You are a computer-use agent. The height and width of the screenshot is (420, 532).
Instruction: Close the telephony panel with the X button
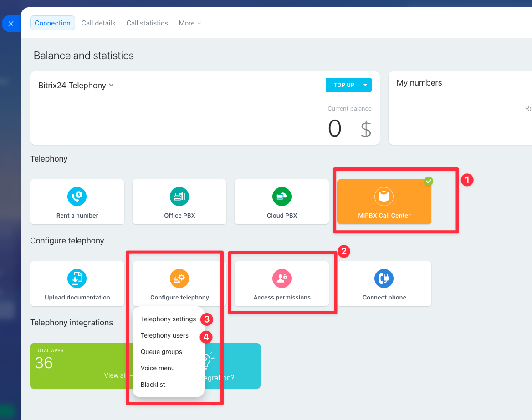point(11,24)
